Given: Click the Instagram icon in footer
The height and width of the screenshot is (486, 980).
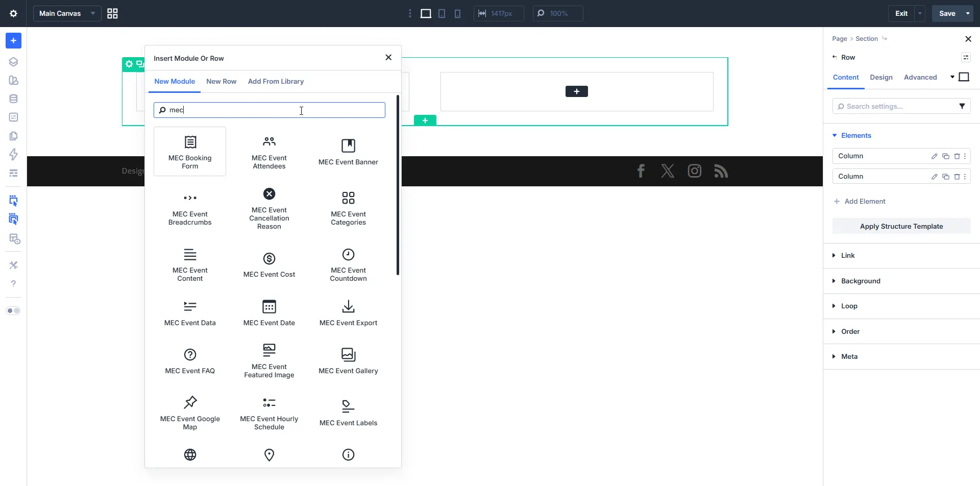Looking at the screenshot, I should tap(695, 171).
